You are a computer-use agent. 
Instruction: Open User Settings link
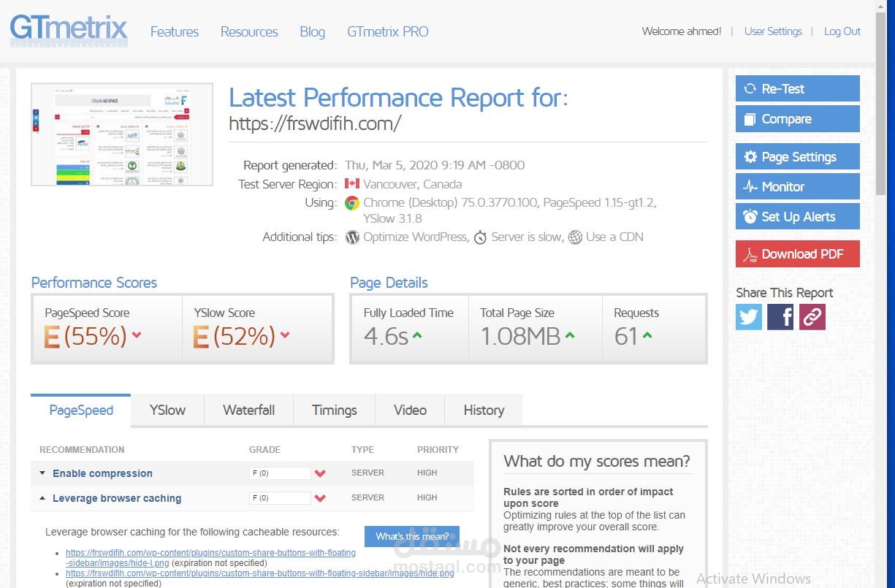point(773,31)
